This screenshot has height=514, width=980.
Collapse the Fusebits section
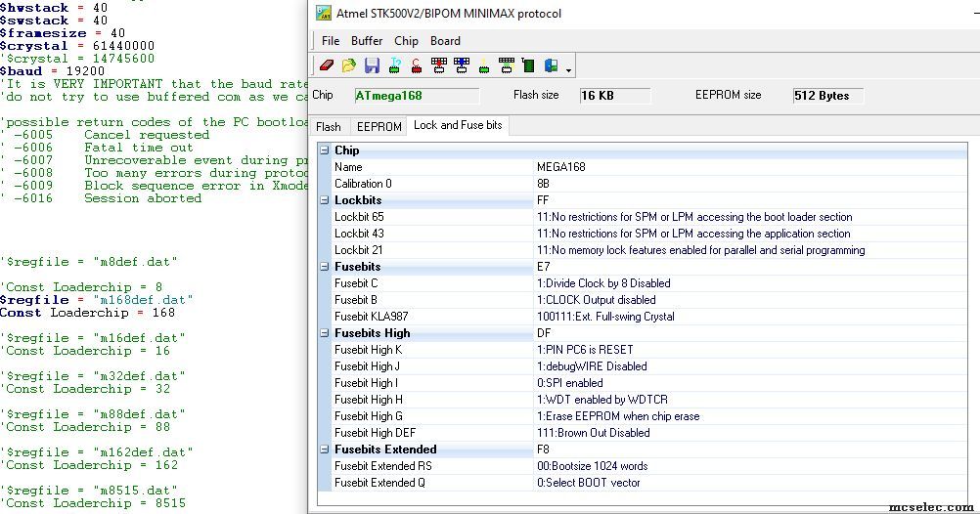click(x=325, y=267)
